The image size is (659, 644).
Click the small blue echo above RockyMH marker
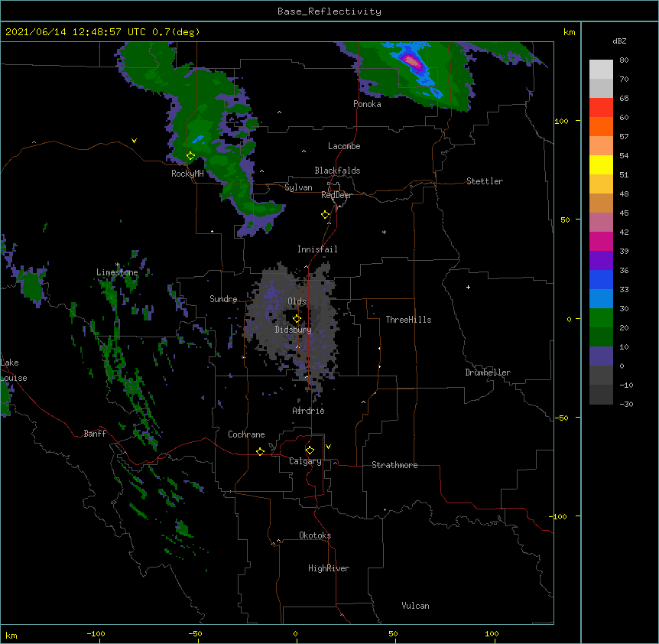point(197,138)
